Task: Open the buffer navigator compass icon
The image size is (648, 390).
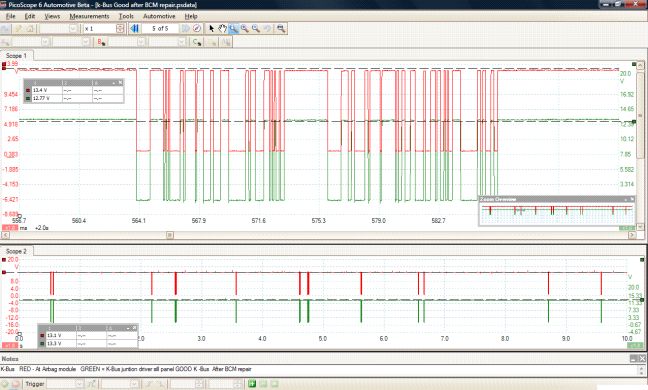Action: point(197,29)
